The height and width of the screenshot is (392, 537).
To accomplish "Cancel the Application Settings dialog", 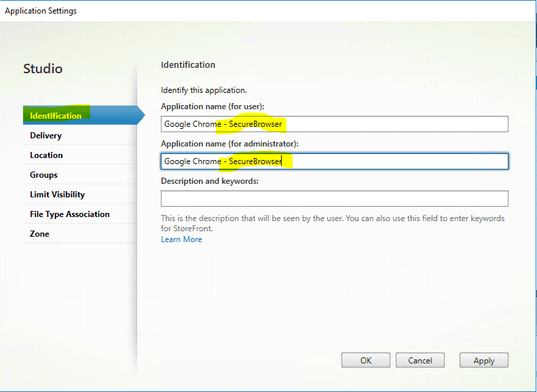I will click(420, 361).
